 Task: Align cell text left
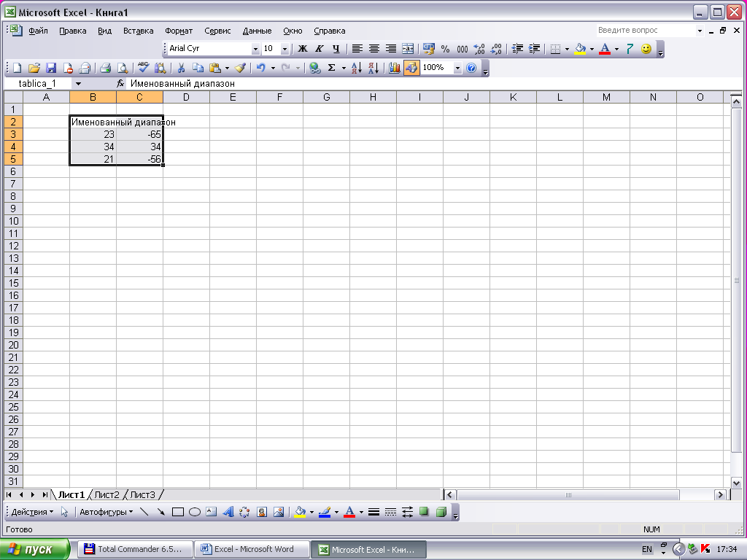click(357, 49)
